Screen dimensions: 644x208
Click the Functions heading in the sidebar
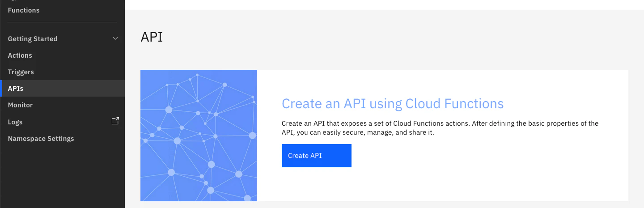point(24,10)
